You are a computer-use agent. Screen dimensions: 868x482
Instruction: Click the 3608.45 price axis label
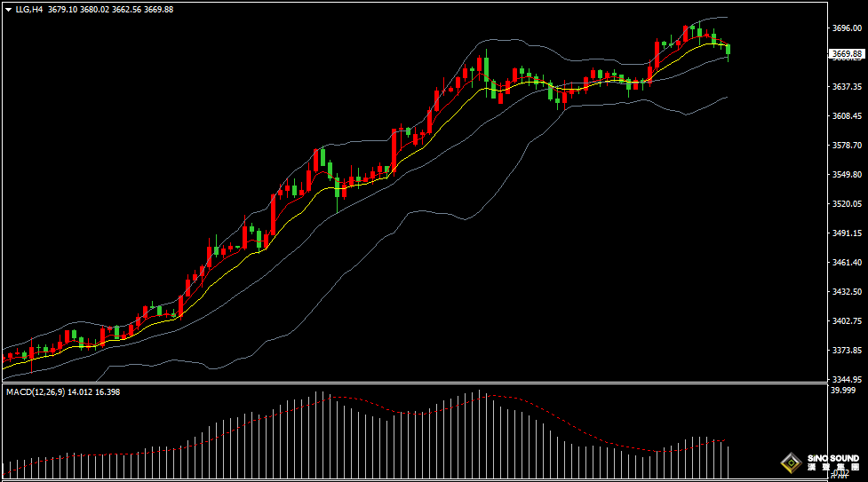[847, 115]
